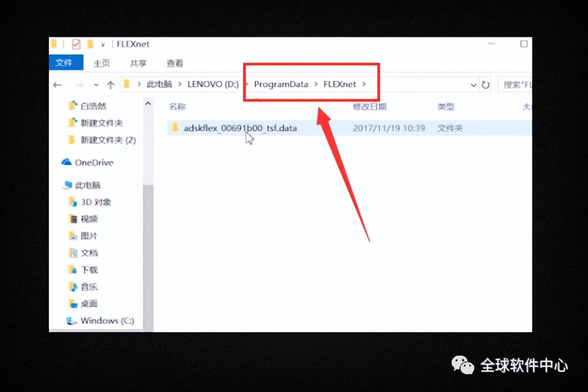Click the 视频 film icon in sidebar

[x=73, y=219]
